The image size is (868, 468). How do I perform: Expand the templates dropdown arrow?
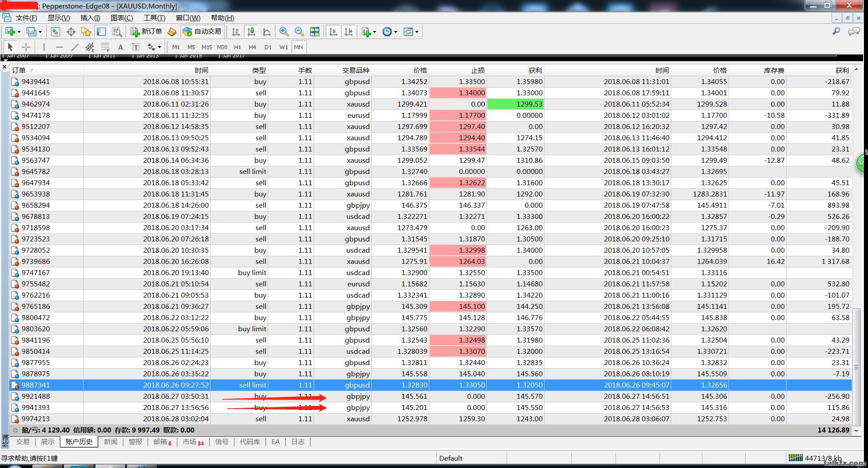(417, 32)
